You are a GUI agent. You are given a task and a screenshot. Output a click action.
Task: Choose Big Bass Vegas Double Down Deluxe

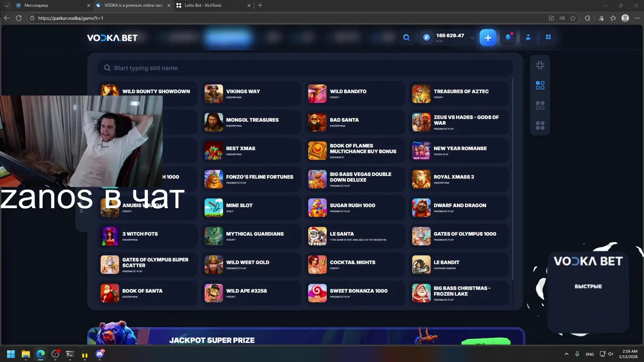[355, 179]
